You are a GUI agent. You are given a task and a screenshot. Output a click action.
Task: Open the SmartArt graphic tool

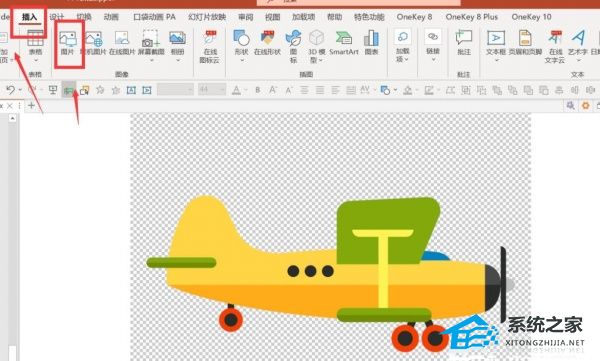[344, 43]
